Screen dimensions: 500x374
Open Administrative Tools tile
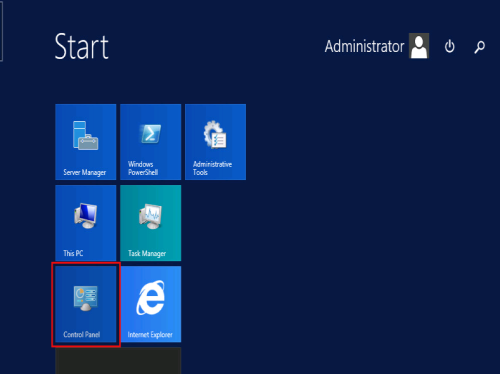pyautogui.click(x=216, y=142)
